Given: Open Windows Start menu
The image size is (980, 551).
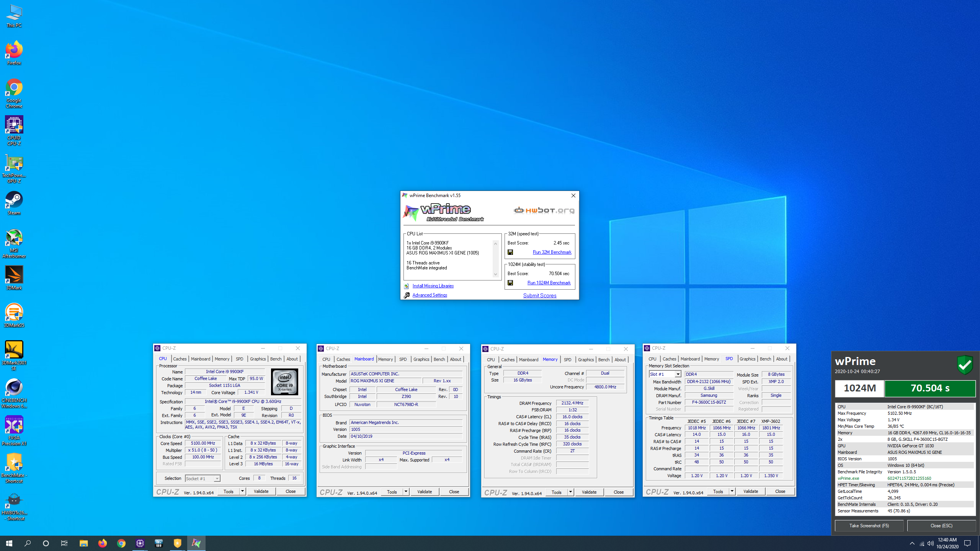Looking at the screenshot, I should pyautogui.click(x=9, y=543).
